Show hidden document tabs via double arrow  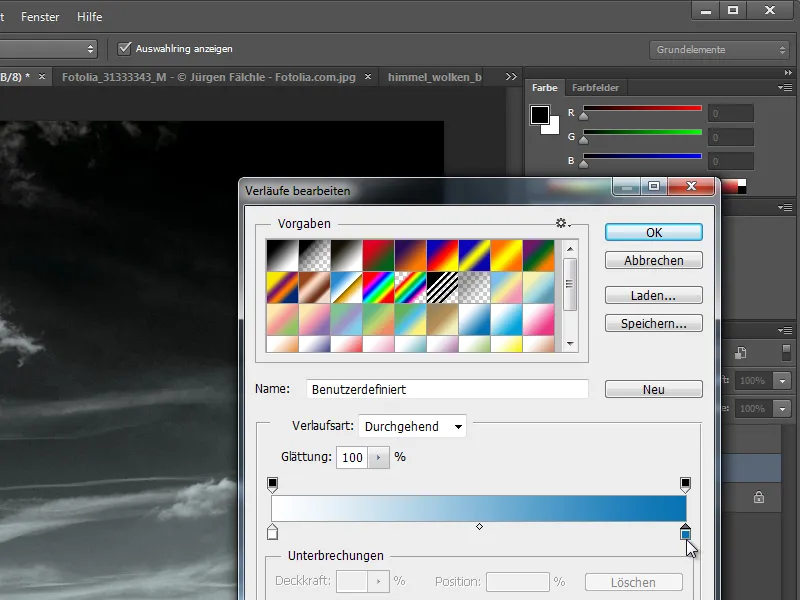[511, 77]
